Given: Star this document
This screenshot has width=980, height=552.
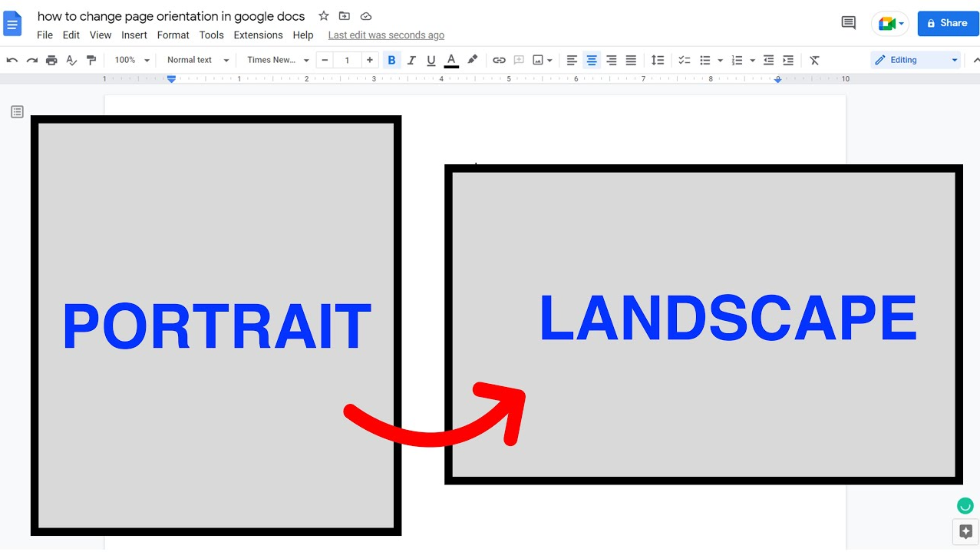Looking at the screenshot, I should click(x=324, y=16).
